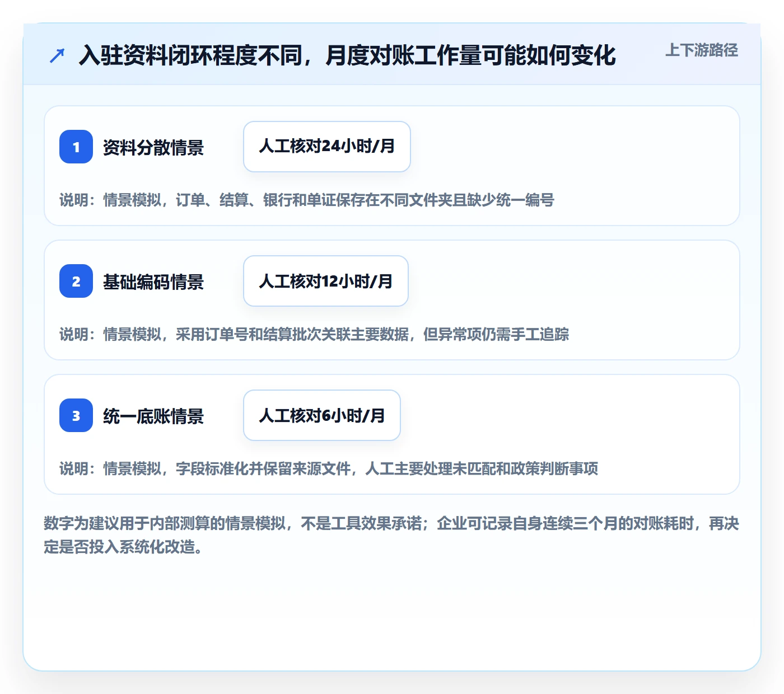Select the number 1 badge for 资料分散情景
Viewport: 784px width, 694px height.
coord(76,147)
